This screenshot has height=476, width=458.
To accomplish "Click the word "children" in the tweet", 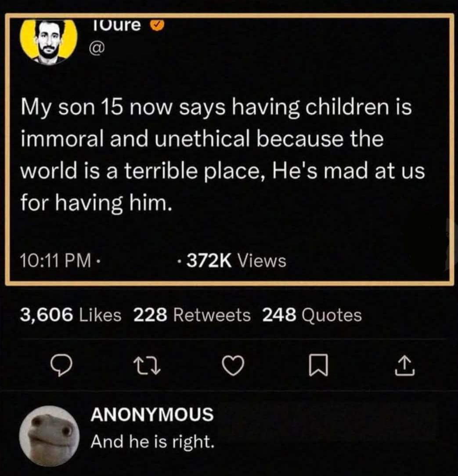I will 335,108.
